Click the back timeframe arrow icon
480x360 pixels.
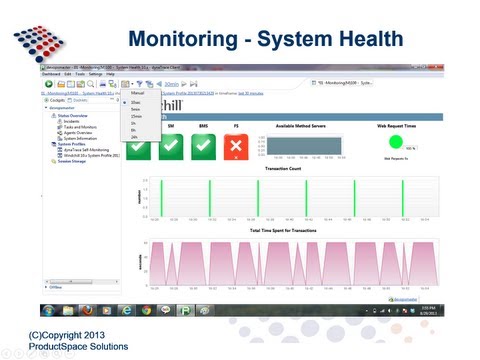coord(159,84)
